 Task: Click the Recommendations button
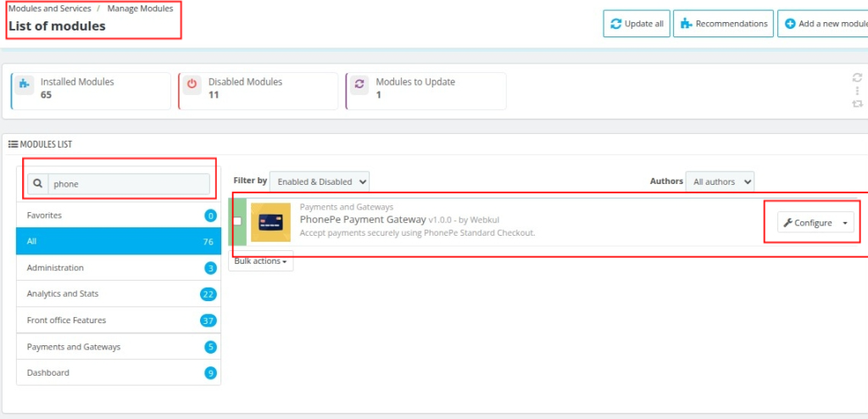[x=724, y=24]
